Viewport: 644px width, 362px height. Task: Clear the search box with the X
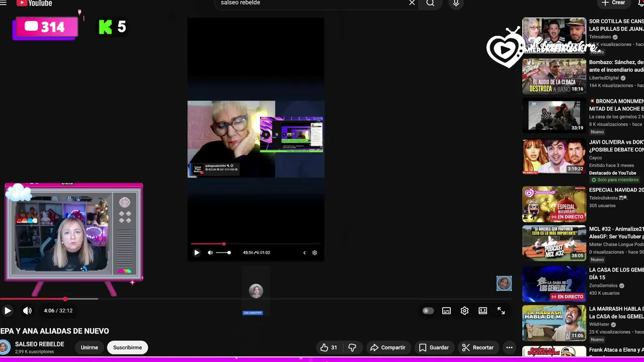point(412,3)
